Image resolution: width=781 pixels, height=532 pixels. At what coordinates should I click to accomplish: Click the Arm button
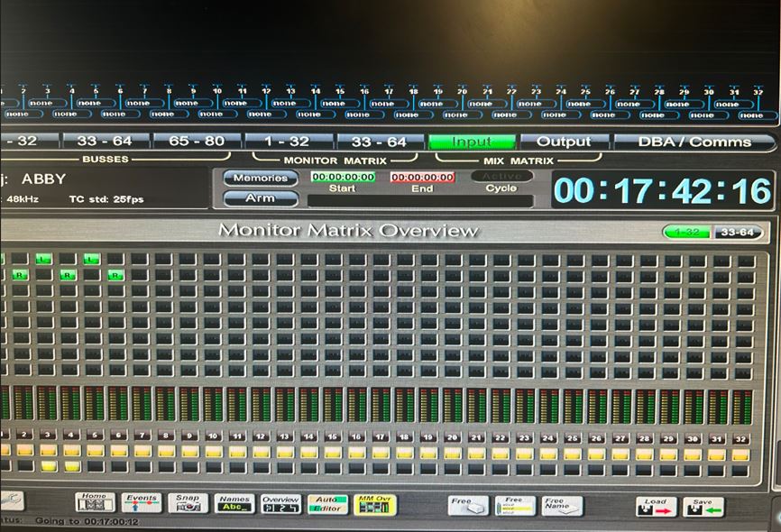pyautogui.click(x=261, y=198)
